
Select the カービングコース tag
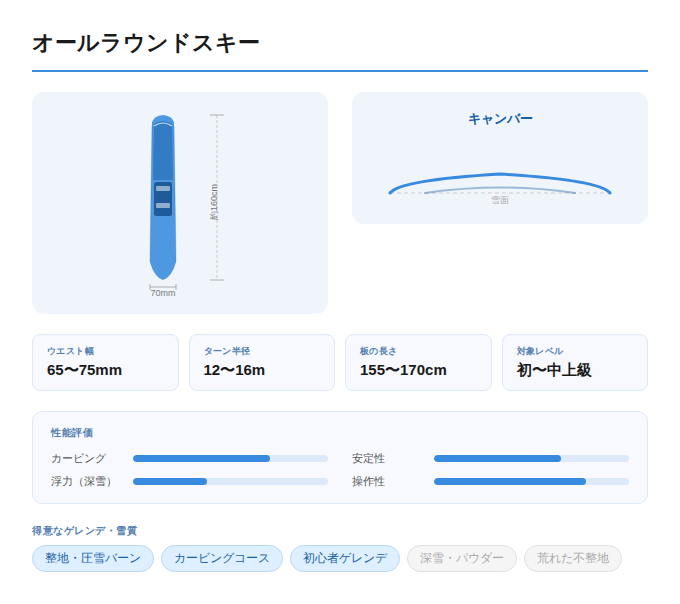(x=222, y=558)
